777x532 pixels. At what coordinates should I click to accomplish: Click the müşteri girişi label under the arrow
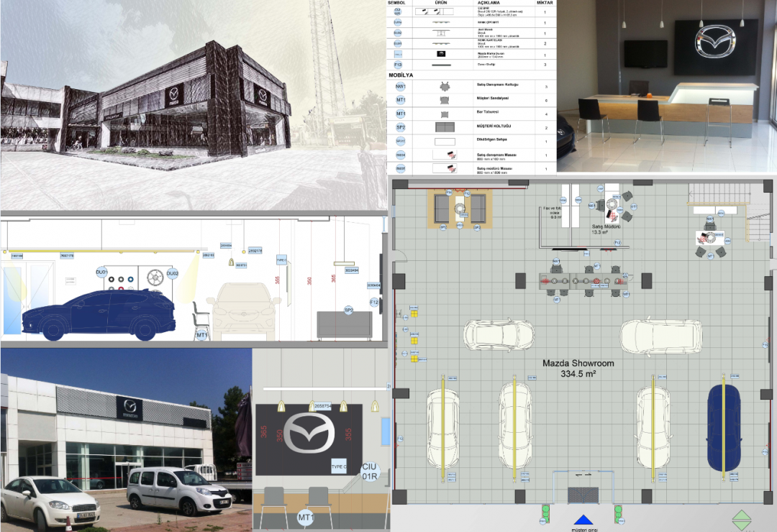click(585, 530)
